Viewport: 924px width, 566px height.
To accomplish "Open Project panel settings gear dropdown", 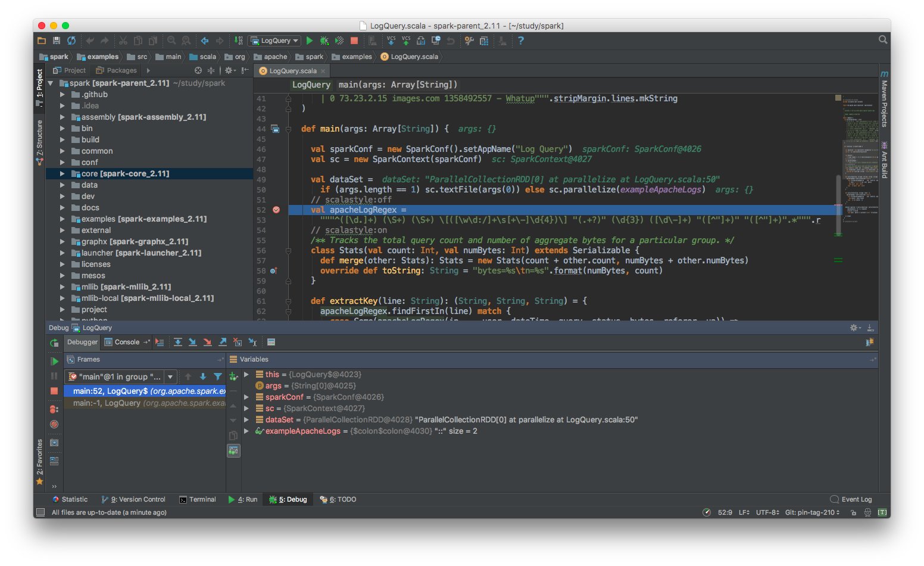I will click(x=230, y=70).
